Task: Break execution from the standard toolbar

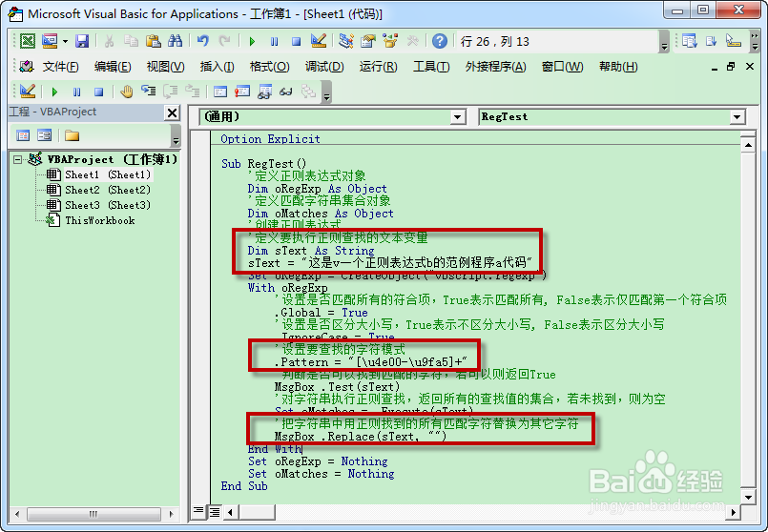Action: [275, 42]
